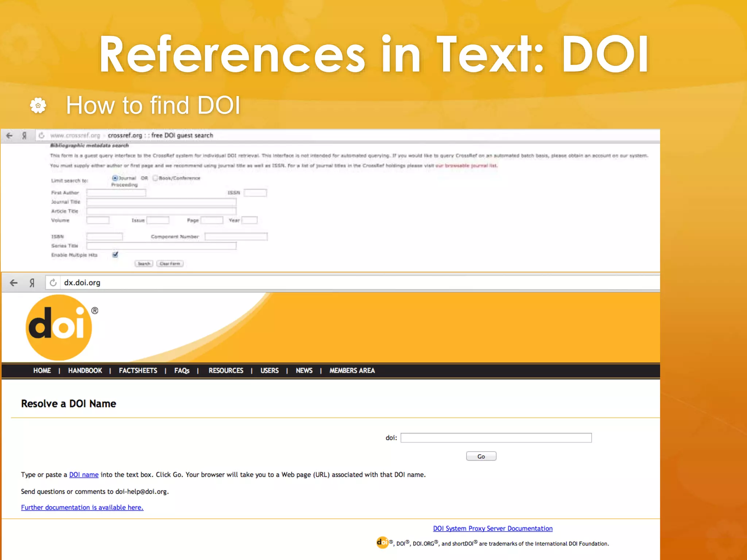Open USERS in DOI navigation bar
The image size is (747, 560).
[270, 370]
